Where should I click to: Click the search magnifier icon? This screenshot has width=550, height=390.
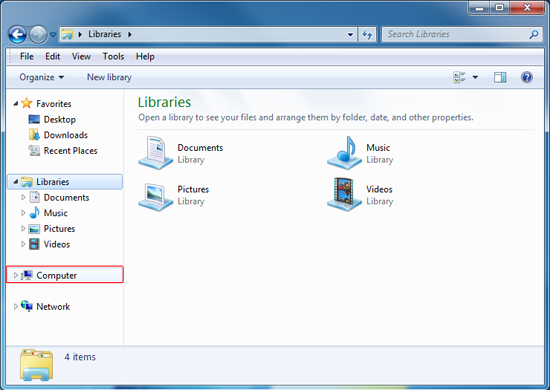[x=534, y=34]
